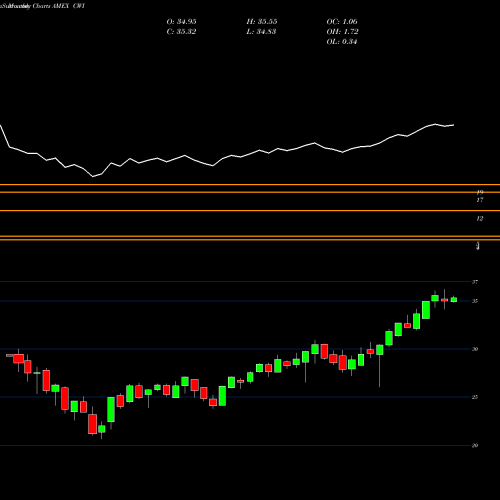The height and width of the screenshot is (500, 500).
Task: Click the close price value C: 35.32
Action: [181, 32]
